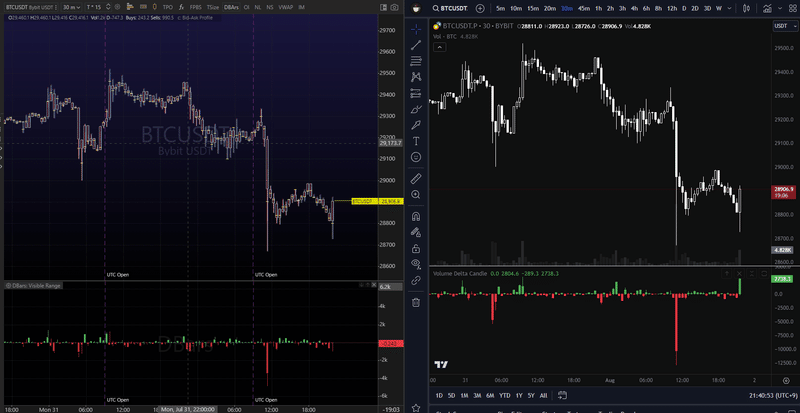Image resolution: width=800 pixels, height=413 pixels.
Task: Click the YTD date range button
Action: (505, 396)
